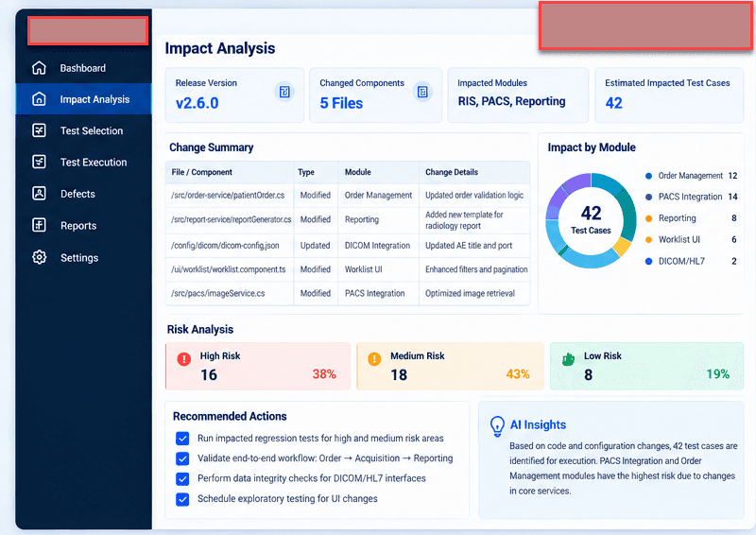Select /src/pacs/imageService.cs file row
Screen dimensions: 756x535
[x=348, y=293]
